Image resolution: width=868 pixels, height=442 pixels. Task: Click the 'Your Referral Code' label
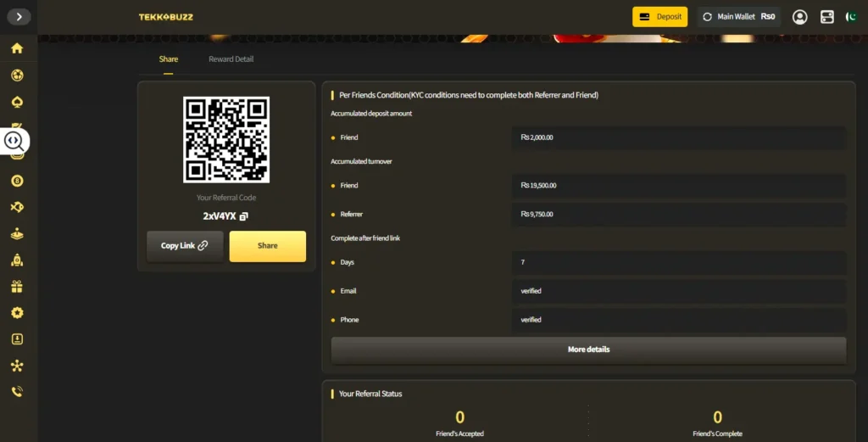click(x=225, y=198)
